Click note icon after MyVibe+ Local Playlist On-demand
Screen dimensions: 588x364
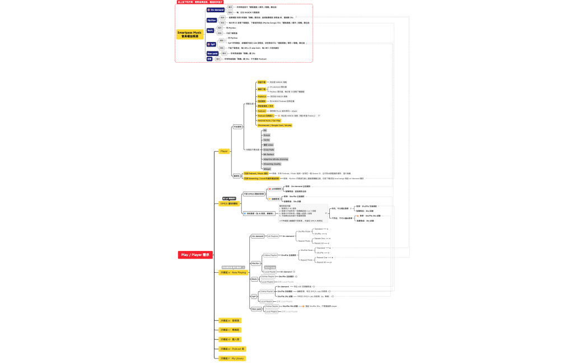(294, 272)
